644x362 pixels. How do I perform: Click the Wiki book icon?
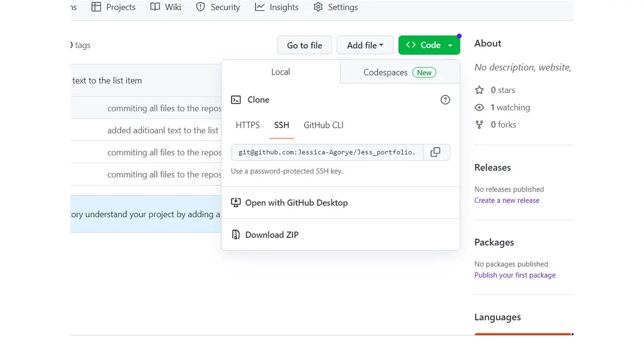click(x=155, y=7)
